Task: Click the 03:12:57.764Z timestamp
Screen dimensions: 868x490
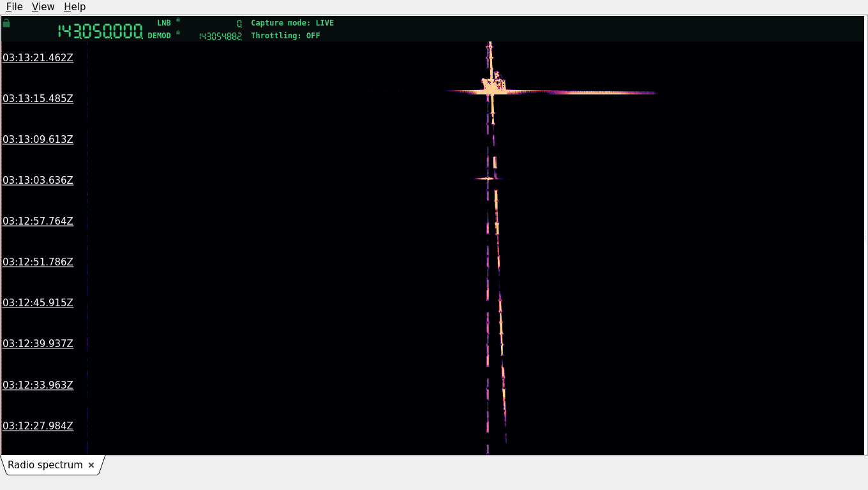Action: pyautogui.click(x=38, y=221)
